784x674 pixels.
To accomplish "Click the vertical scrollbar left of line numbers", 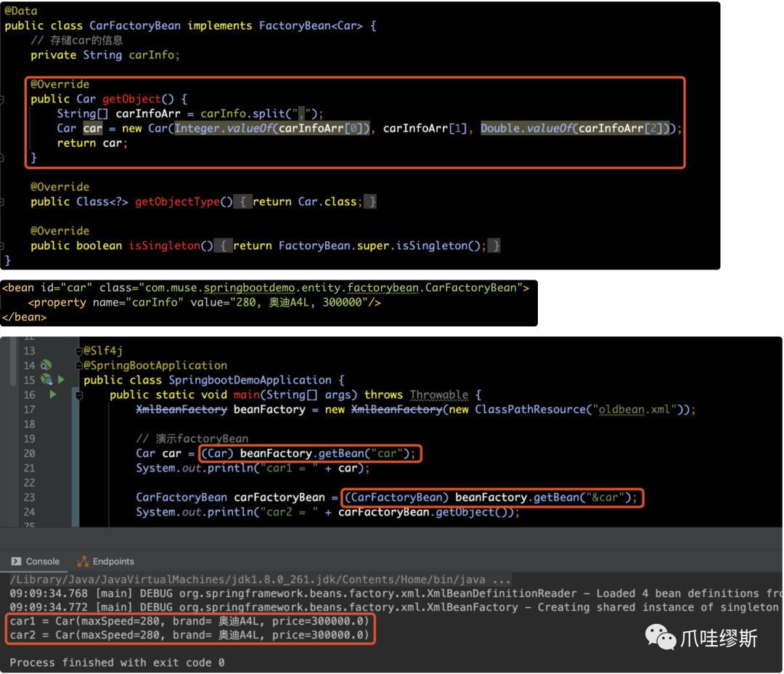I will pyautogui.click(x=12, y=361).
